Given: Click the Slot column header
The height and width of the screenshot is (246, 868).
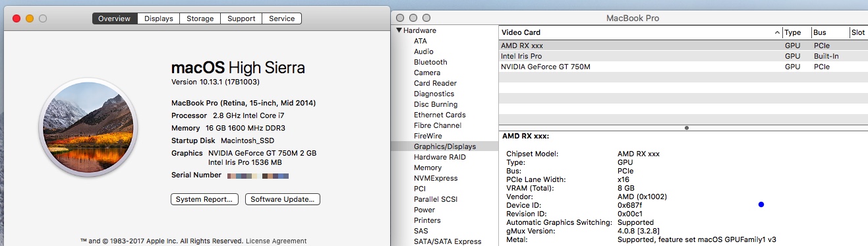Looking at the screenshot, I should coord(858,32).
